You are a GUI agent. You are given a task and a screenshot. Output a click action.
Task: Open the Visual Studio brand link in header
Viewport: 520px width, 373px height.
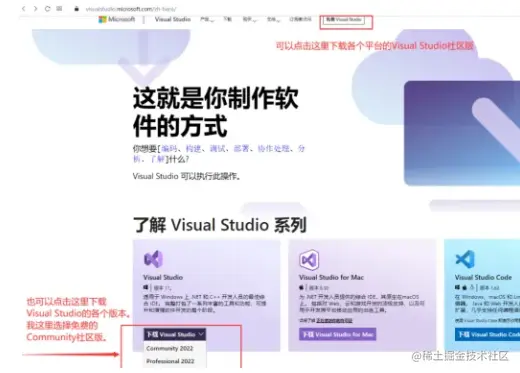point(173,19)
